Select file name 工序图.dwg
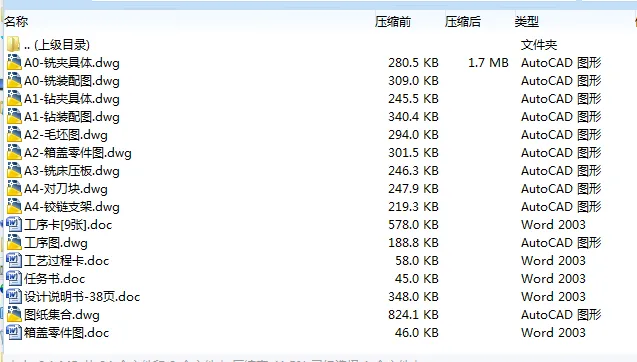The width and height of the screenshot is (637, 362). click(x=56, y=243)
